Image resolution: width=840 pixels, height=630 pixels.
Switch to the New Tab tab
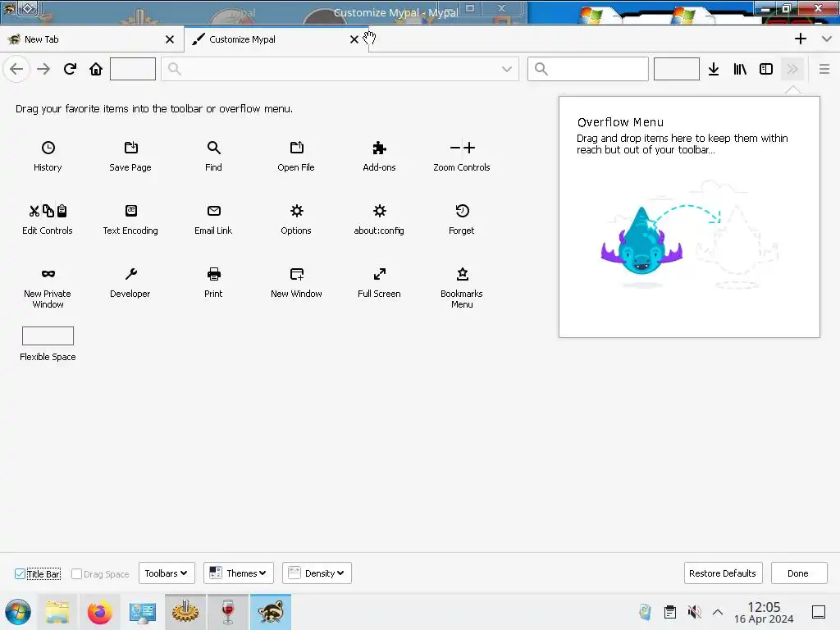[92, 39]
